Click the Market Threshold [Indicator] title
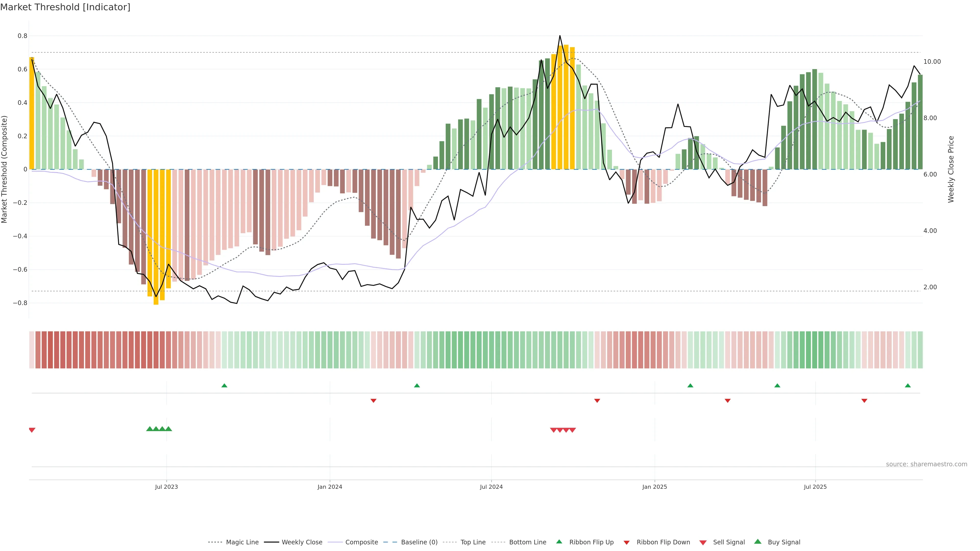The image size is (980, 551). [65, 7]
